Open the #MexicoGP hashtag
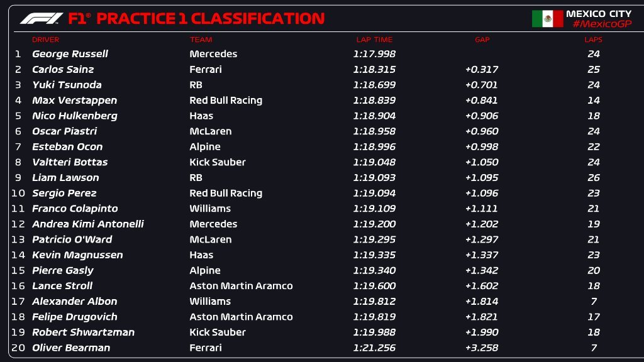The image size is (644, 362). click(x=601, y=24)
